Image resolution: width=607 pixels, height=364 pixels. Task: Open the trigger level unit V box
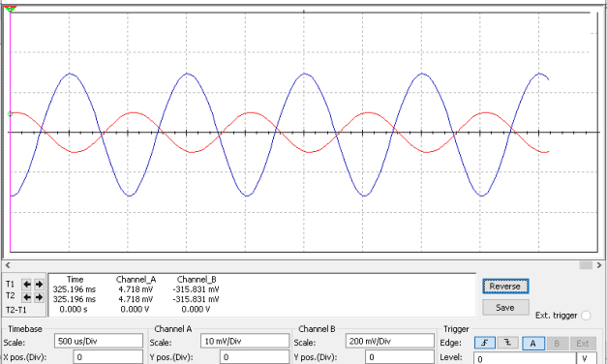(x=587, y=358)
